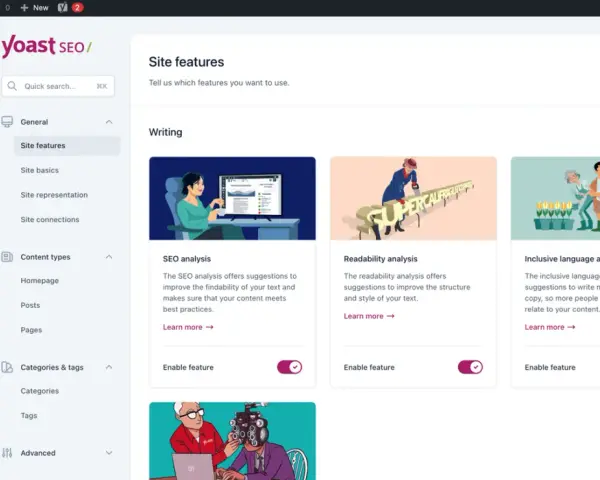
Task: Click the Categories & tags section label
Action: [x=52, y=367]
